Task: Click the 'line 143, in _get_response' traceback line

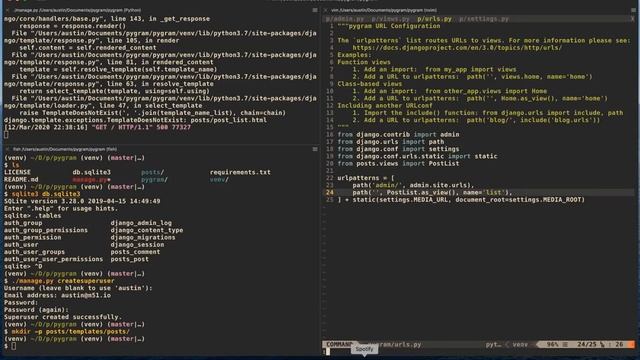Action: [107, 19]
